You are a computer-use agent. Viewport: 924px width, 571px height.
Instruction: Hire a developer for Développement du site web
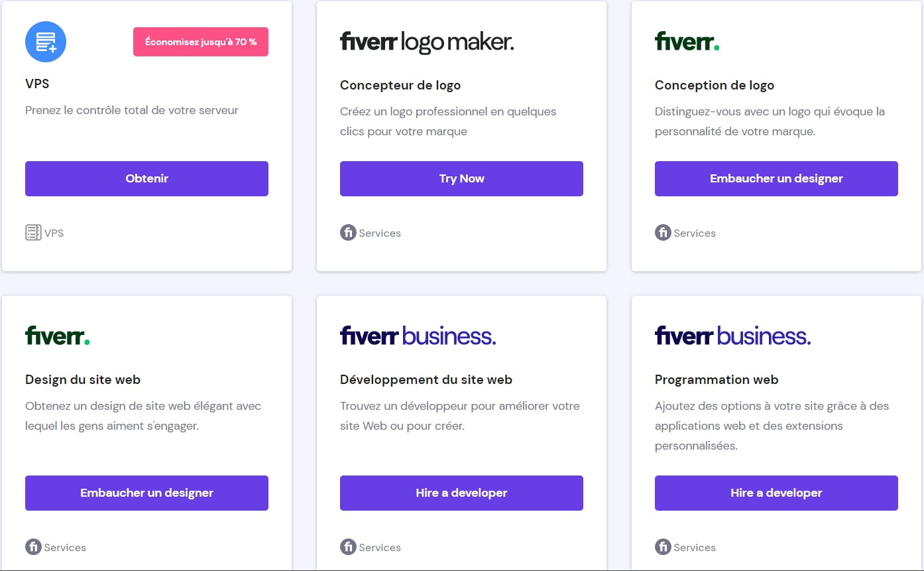(461, 493)
